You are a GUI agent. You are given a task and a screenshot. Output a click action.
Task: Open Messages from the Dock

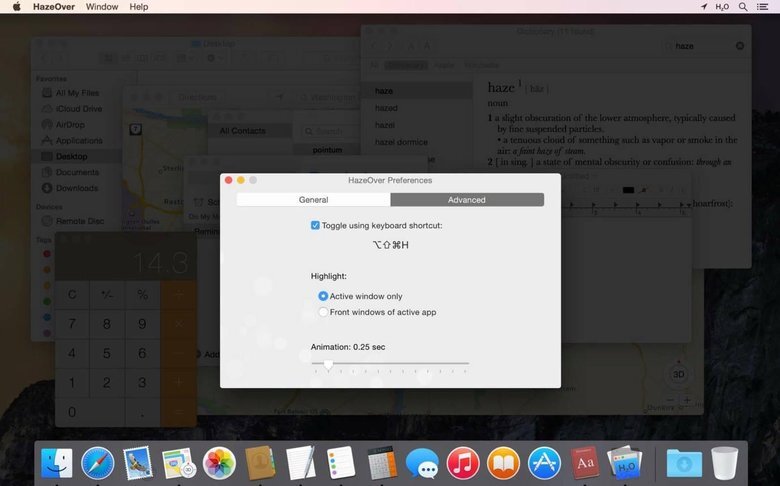coord(422,464)
